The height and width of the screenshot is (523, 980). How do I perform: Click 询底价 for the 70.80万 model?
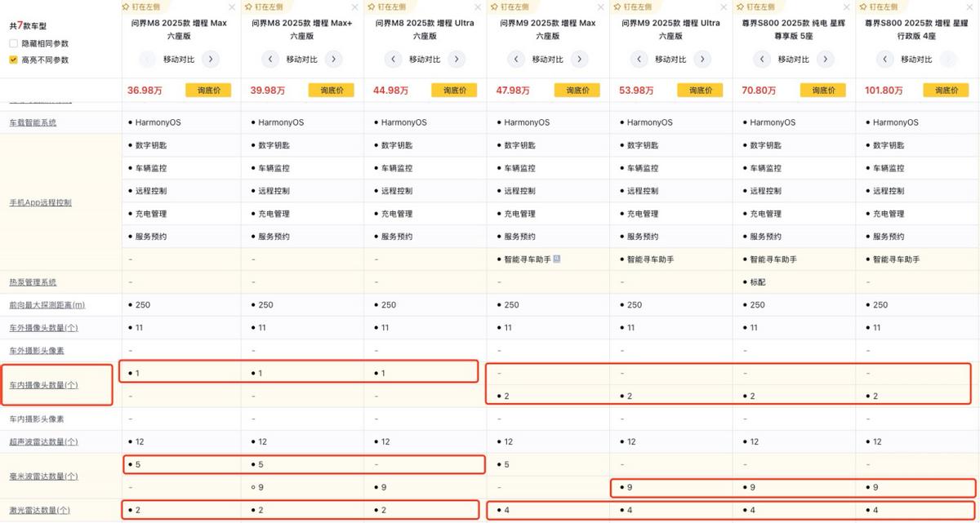click(x=822, y=91)
